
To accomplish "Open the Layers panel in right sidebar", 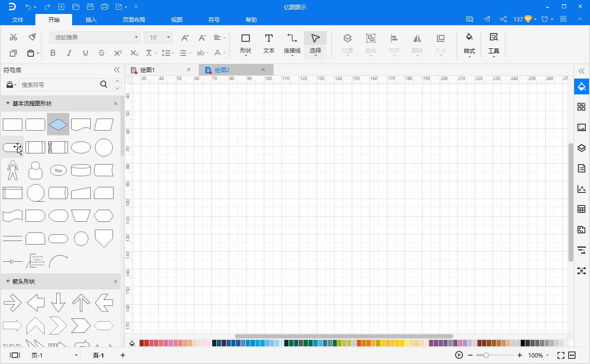I will click(581, 148).
